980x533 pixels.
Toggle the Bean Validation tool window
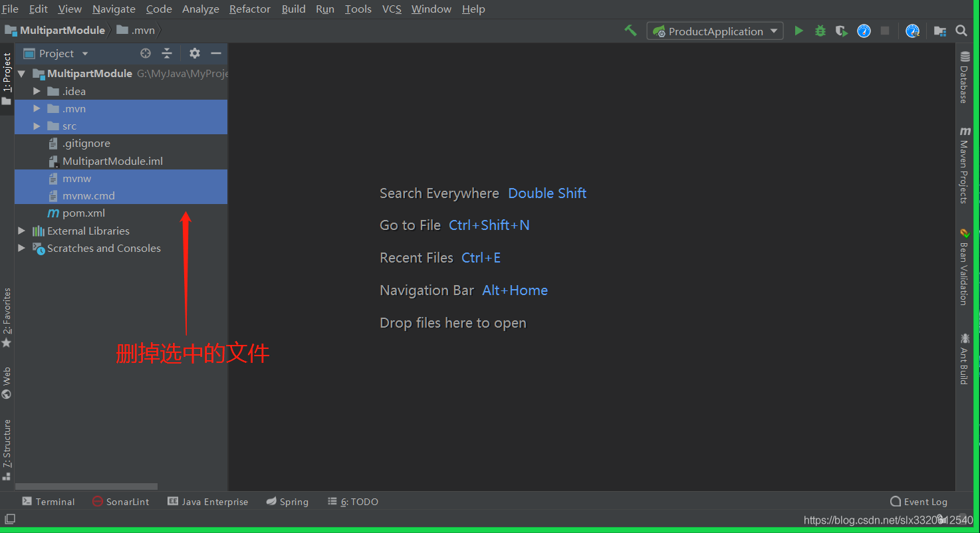point(964,267)
